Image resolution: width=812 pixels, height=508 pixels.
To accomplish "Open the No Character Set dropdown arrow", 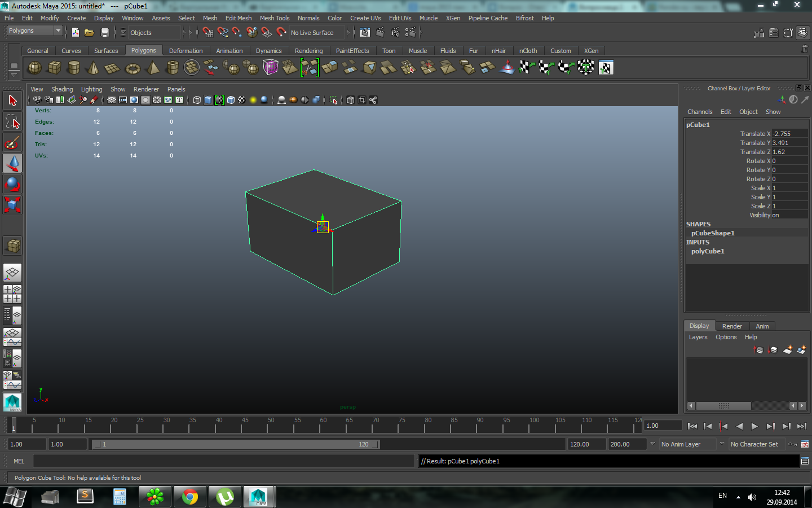I will pyautogui.click(x=721, y=444).
